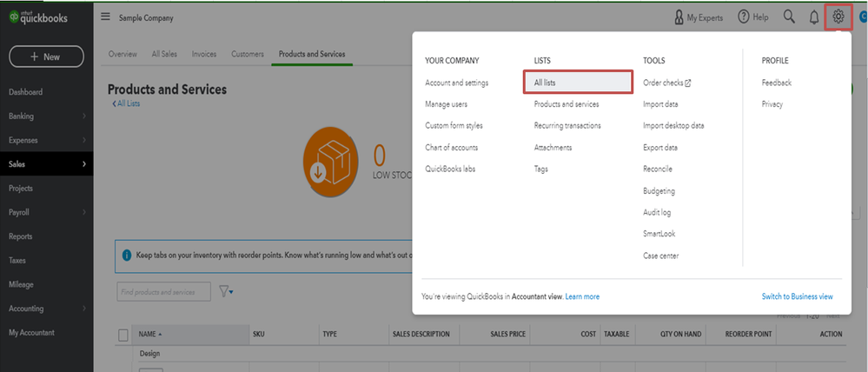Select the Products and Services tab
The height and width of the screenshot is (372, 868).
click(312, 54)
